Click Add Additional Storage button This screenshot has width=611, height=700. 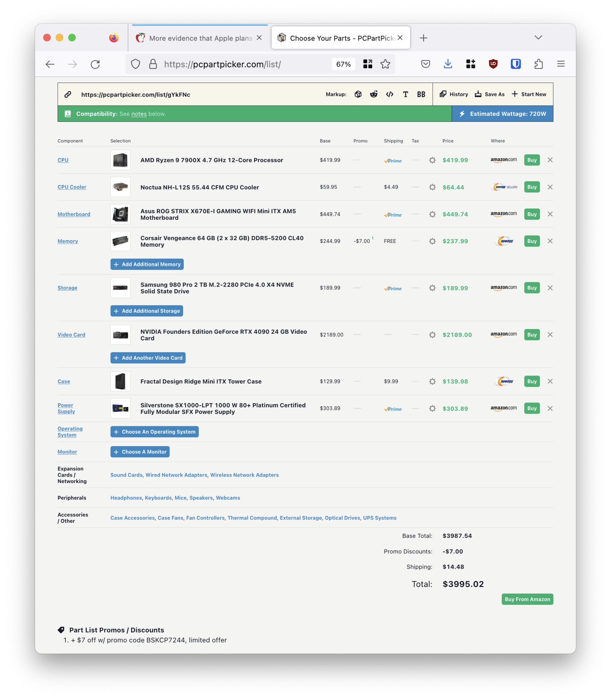pyautogui.click(x=147, y=311)
